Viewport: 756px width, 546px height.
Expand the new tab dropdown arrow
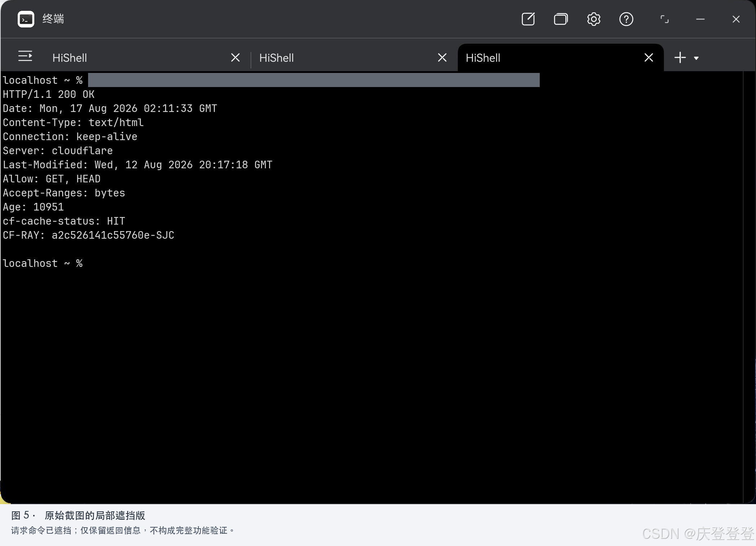pyautogui.click(x=696, y=58)
